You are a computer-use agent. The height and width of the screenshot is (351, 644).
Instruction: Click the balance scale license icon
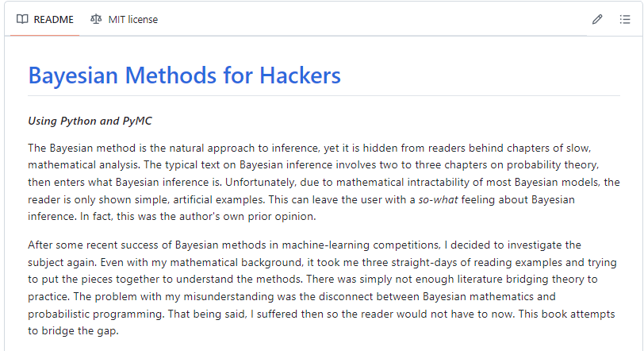pos(96,19)
